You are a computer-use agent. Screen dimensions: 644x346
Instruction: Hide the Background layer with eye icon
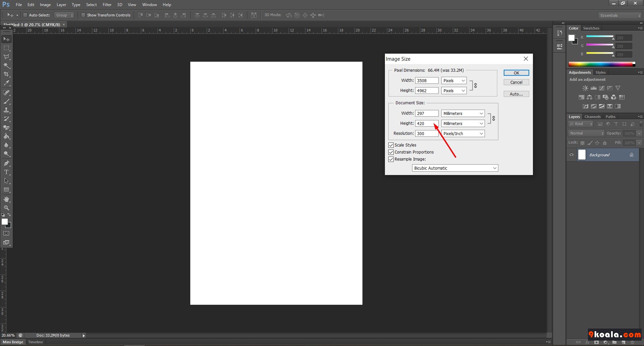pyautogui.click(x=572, y=155)
